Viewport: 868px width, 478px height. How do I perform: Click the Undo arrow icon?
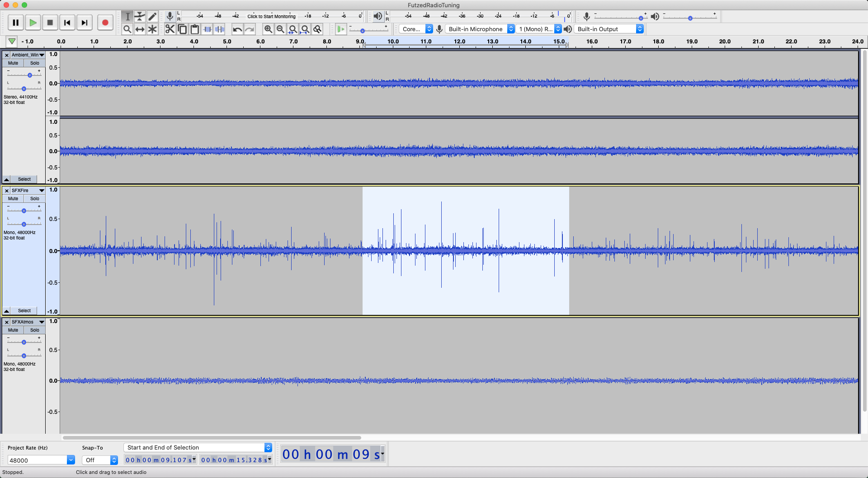pyautogui.click(x=237, y=29)
